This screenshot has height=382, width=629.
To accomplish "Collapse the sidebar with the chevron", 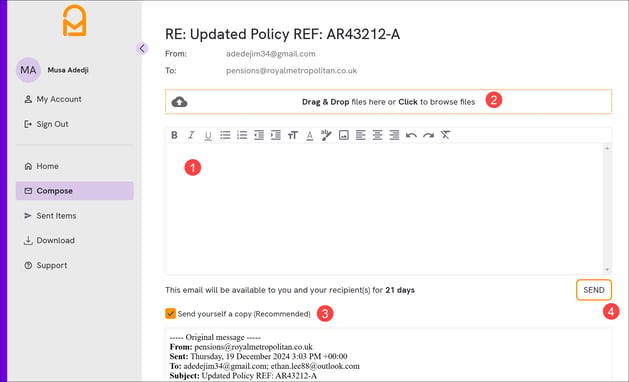I will 142,49.
